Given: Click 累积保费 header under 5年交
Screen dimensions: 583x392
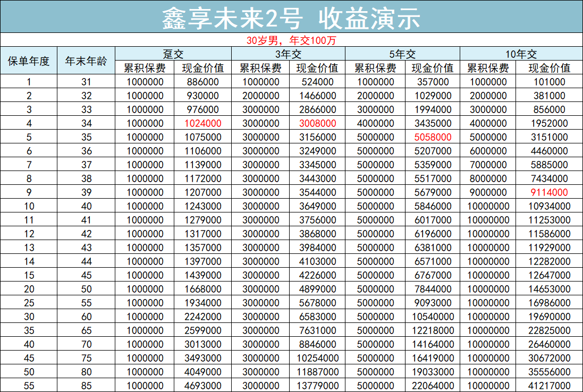Looking at the screenshot, I should 375,68.
